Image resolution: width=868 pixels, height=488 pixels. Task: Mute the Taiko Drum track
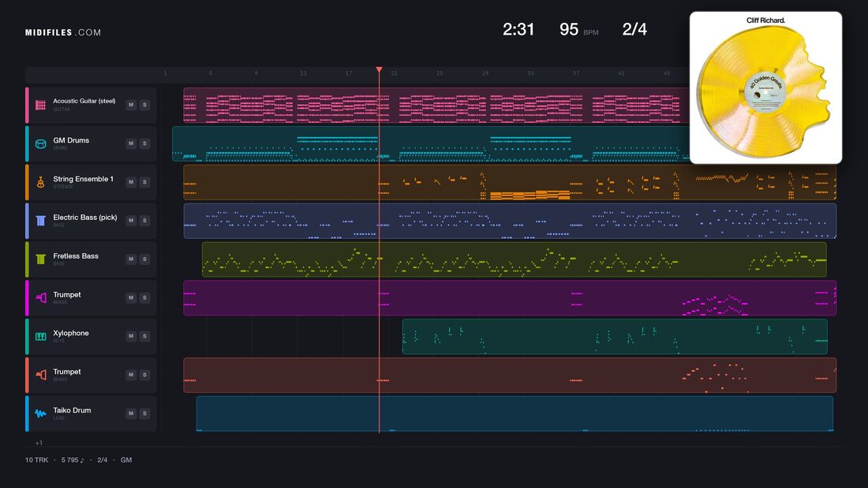(x=131, y=413)
